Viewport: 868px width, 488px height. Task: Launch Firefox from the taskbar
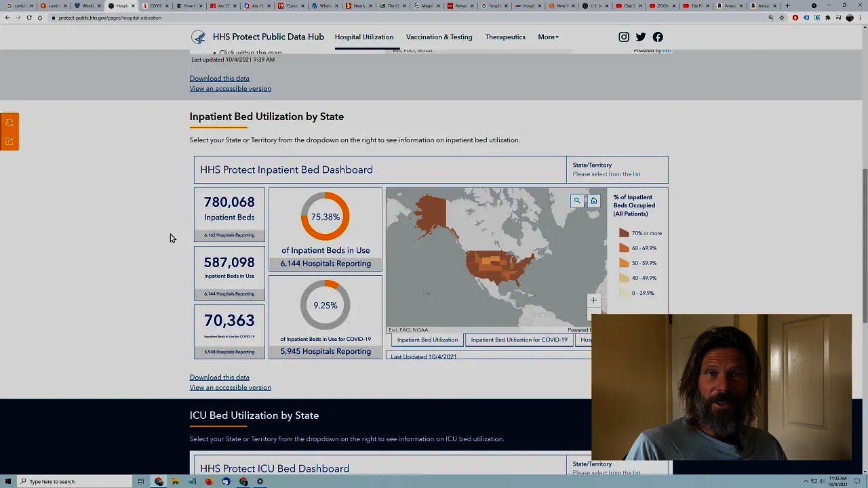point(209,481)
